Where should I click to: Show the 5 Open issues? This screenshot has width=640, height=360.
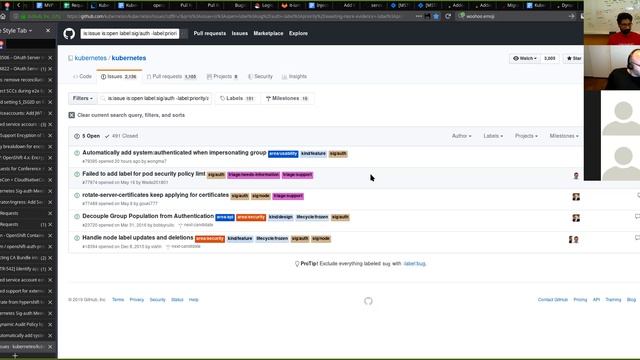click(87, 136)
